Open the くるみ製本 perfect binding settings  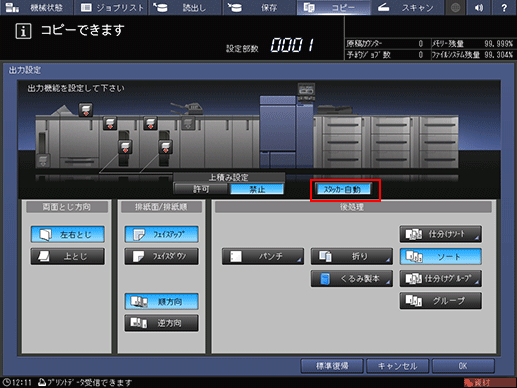pos(352,279)
